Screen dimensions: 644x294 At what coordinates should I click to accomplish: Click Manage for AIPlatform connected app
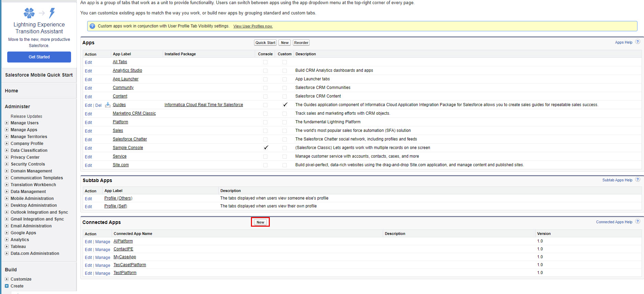(103, 242)
